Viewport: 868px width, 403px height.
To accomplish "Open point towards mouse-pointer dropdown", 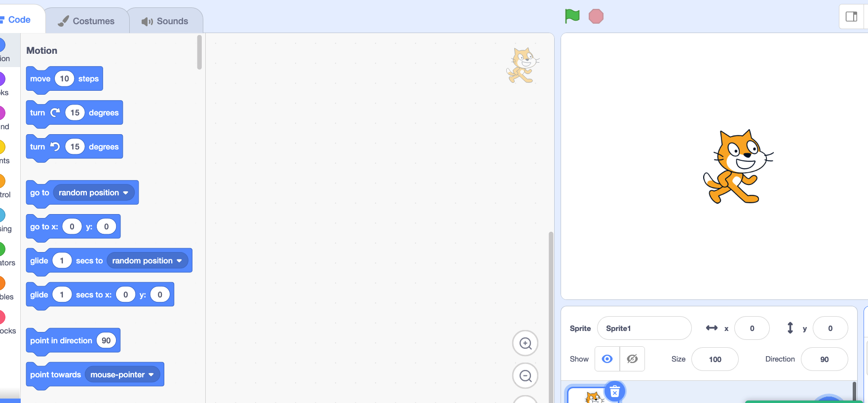I will click(x=122, y=374).
